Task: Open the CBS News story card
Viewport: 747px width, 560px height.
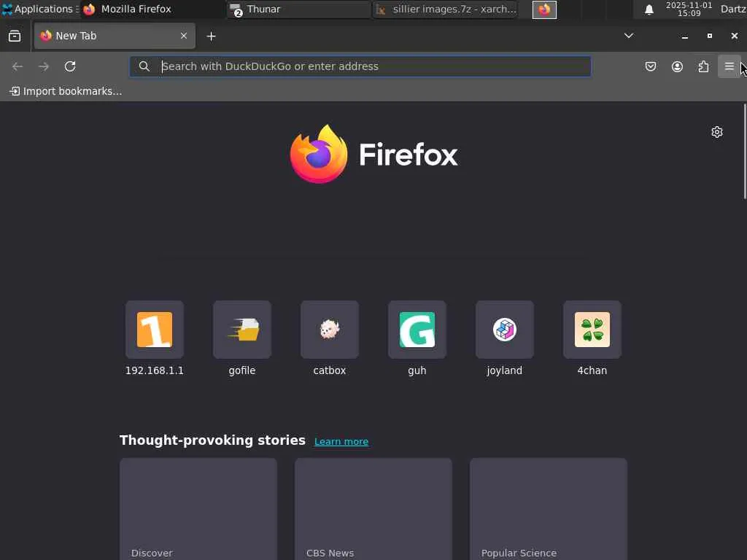Action: tap(373, 509)
